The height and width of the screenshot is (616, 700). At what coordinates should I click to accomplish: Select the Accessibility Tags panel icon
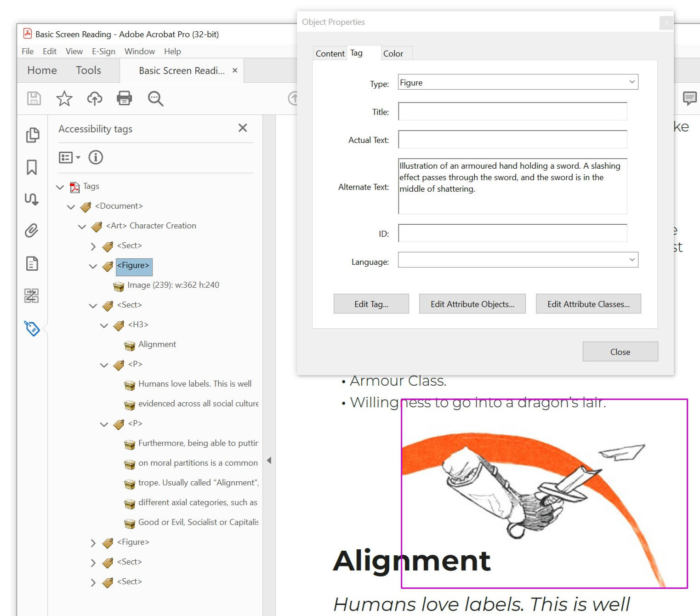point(31,329)
